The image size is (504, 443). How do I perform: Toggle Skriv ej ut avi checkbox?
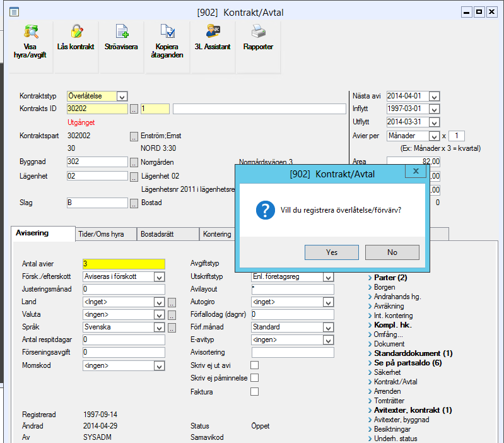(254, 365)
